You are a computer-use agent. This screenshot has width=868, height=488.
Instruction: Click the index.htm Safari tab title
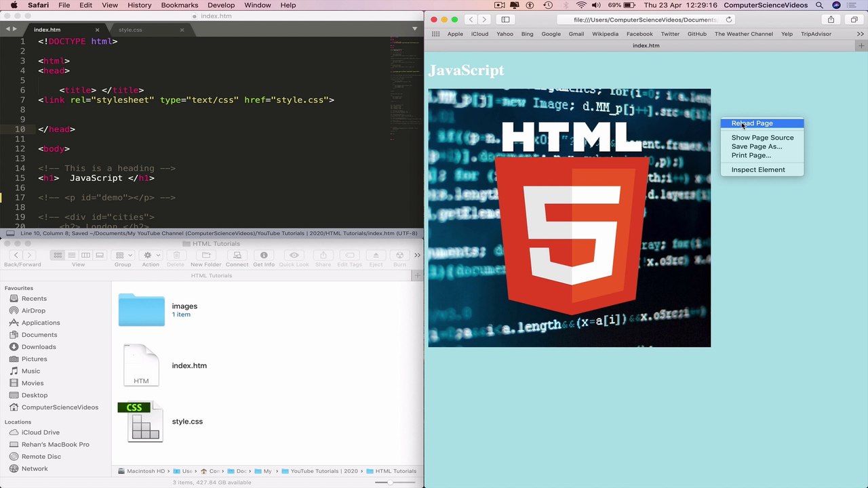tap(646, 45)
